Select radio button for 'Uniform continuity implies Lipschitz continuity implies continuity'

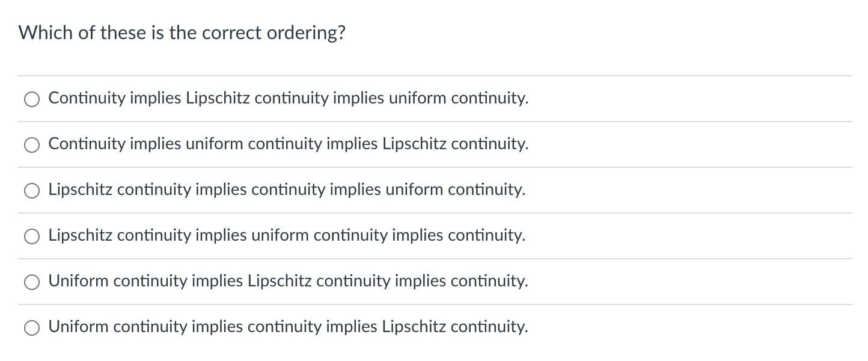coord(32,282)
